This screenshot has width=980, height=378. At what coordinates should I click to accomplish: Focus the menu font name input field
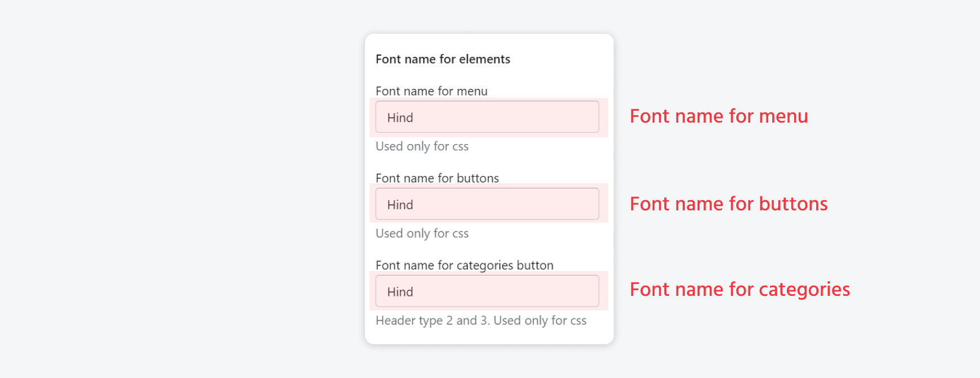[x=487, y=117]
